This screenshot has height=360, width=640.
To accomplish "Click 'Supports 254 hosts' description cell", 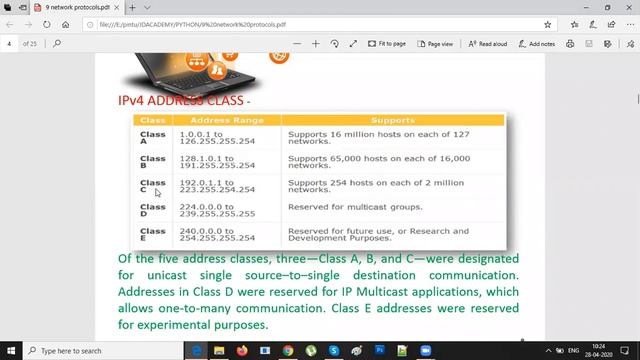I will pos(376,186).
